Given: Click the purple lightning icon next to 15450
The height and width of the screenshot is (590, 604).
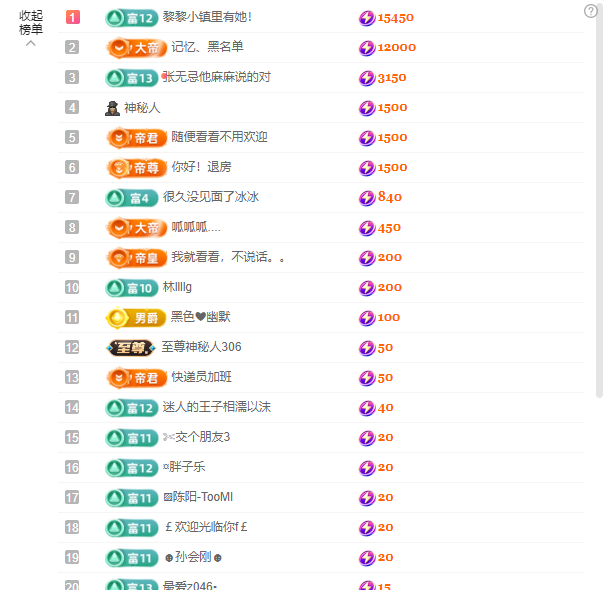Looking at the screenshot, I should [x=366, y=17].
